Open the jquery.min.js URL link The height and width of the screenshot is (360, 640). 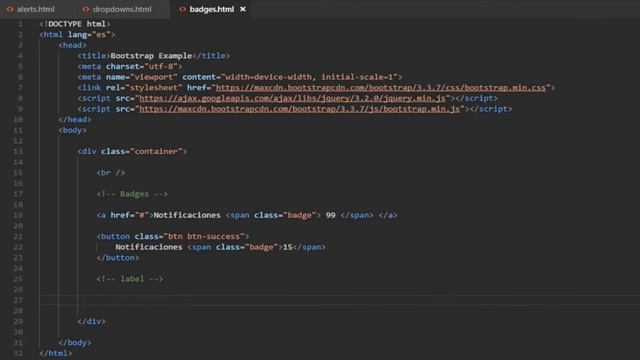click(x=292, y=98)
